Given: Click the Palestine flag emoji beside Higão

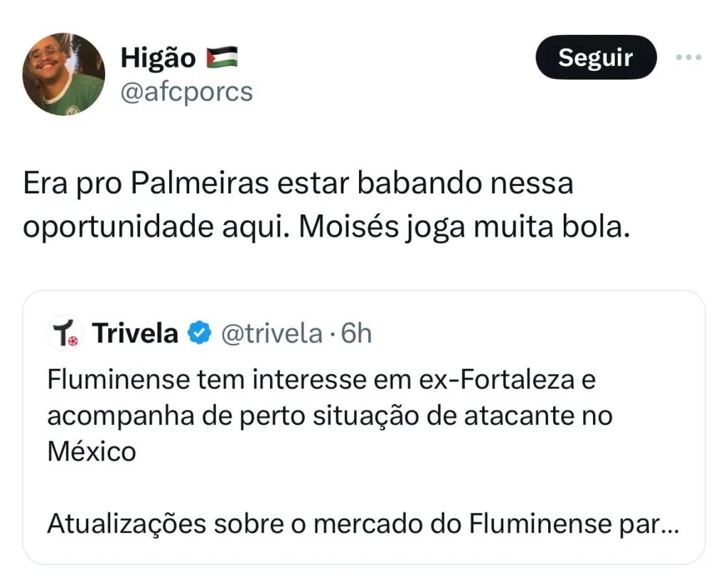Looking at the screenshot, I should (221, 58).
